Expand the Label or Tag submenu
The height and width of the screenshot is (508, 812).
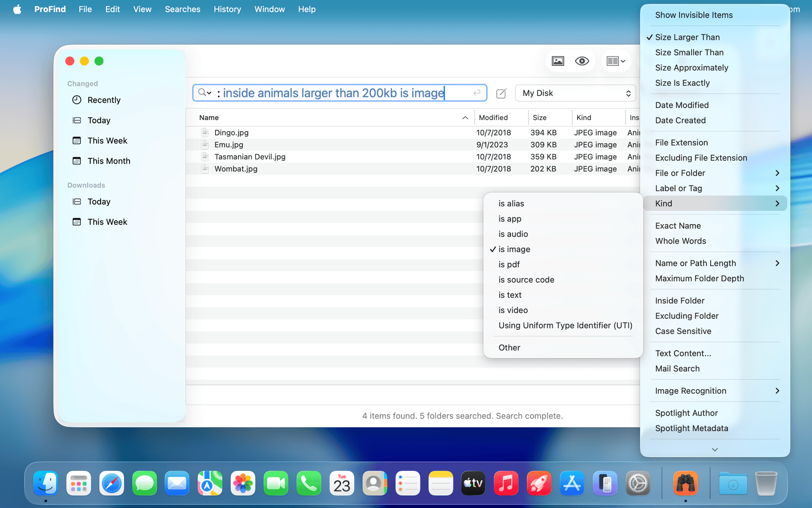coord(715,188)
